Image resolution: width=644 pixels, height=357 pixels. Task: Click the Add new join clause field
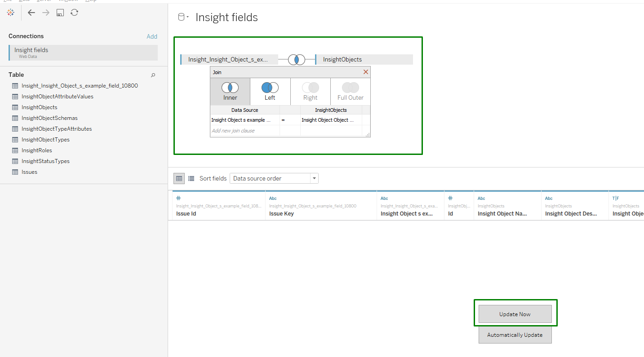click(244, 131)
